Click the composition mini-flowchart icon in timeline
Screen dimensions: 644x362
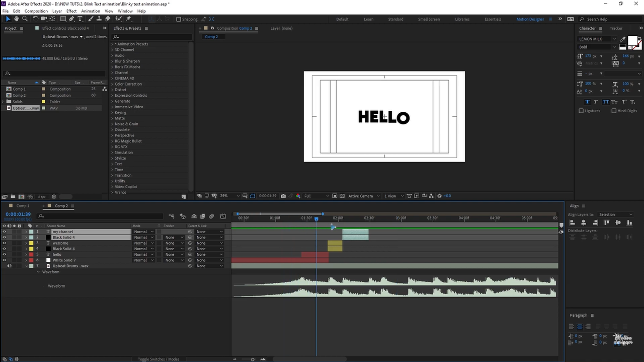pos(172,216)
